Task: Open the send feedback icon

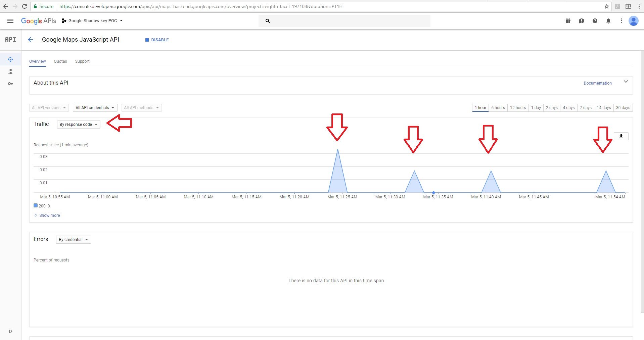Action: tap(582, 21)
